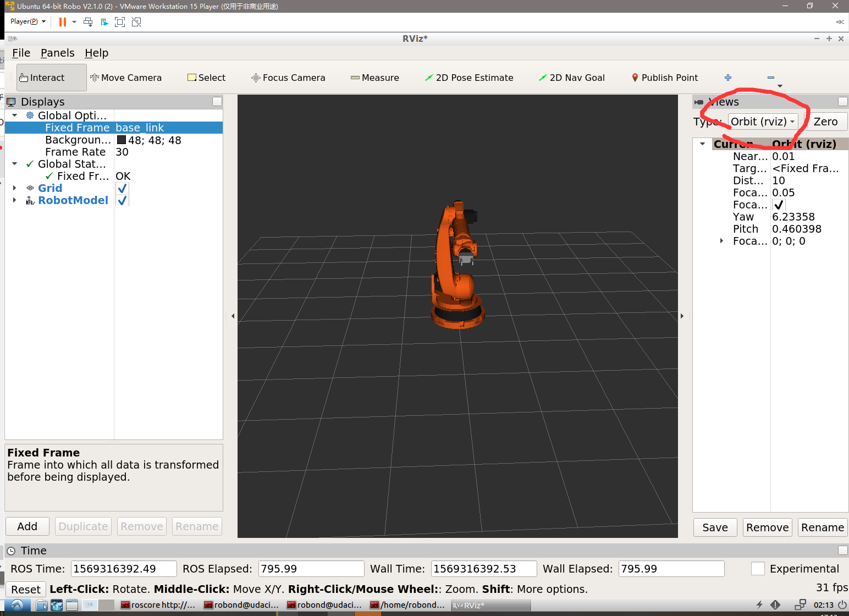Click Remove in the Views panel
The height and width of the screenshot is (616, 849).
[768, 527]
